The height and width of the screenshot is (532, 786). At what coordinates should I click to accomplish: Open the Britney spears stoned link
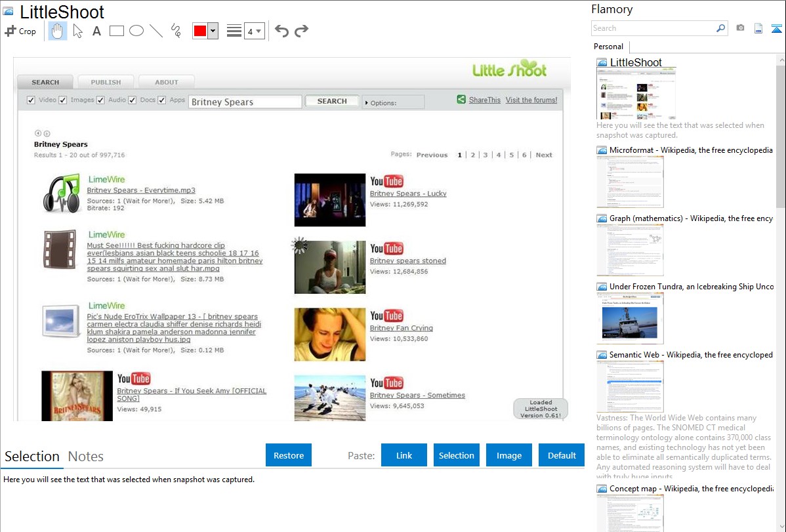[408, 260]
